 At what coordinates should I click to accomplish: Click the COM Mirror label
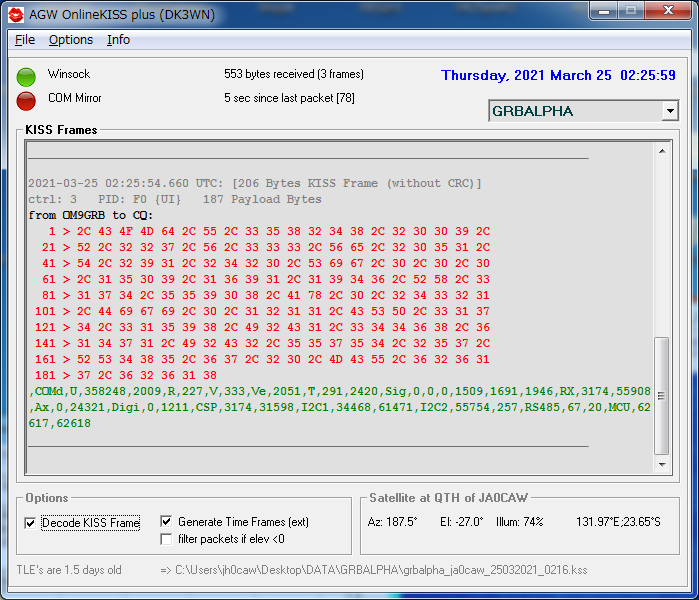click(x=75, y=98)
